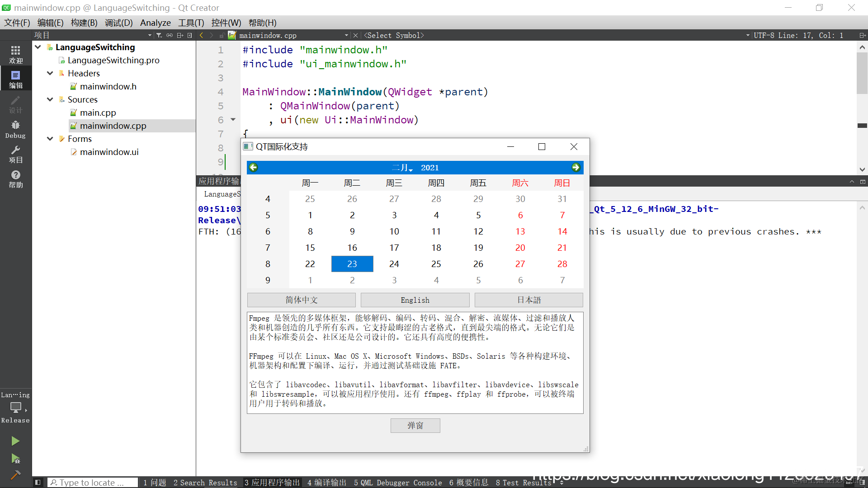Select February 14 in the calendar
The width and height of the screenshot is (868, 488).
pyautogui.click(x=562, y=231)
